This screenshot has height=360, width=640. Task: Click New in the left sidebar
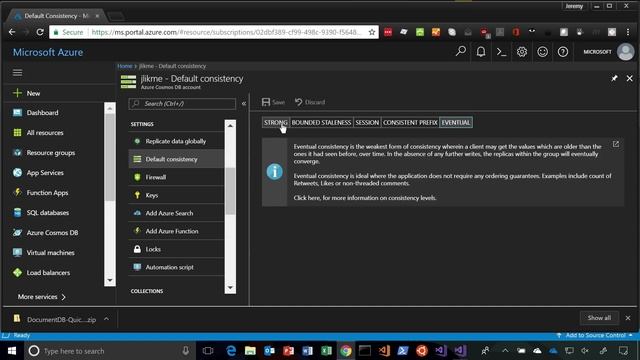coord(27,93)
